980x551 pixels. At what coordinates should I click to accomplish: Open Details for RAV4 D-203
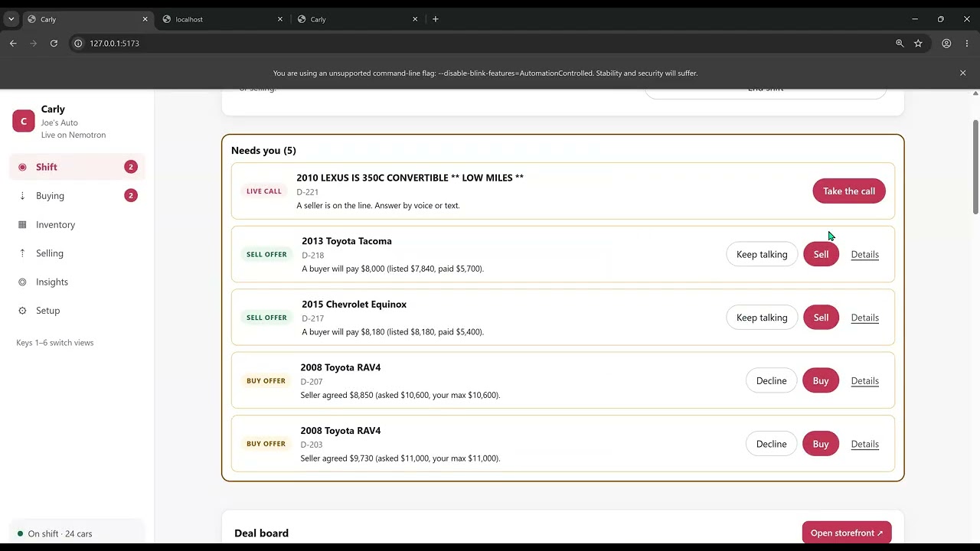864,444
